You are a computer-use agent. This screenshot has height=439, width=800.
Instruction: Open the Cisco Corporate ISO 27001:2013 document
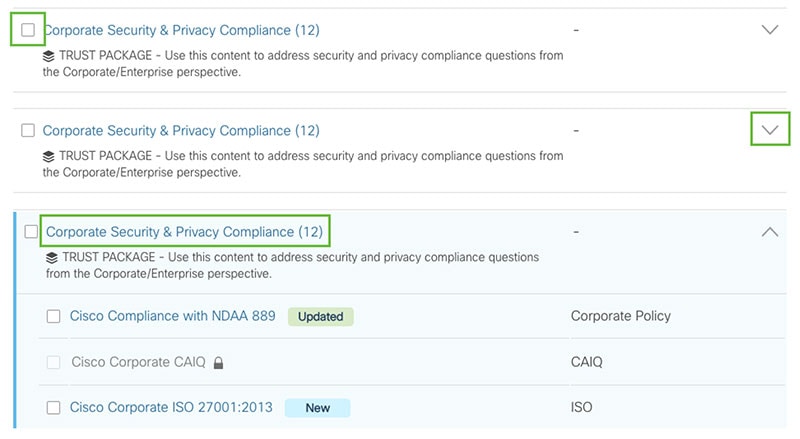(x=171, y=407)
